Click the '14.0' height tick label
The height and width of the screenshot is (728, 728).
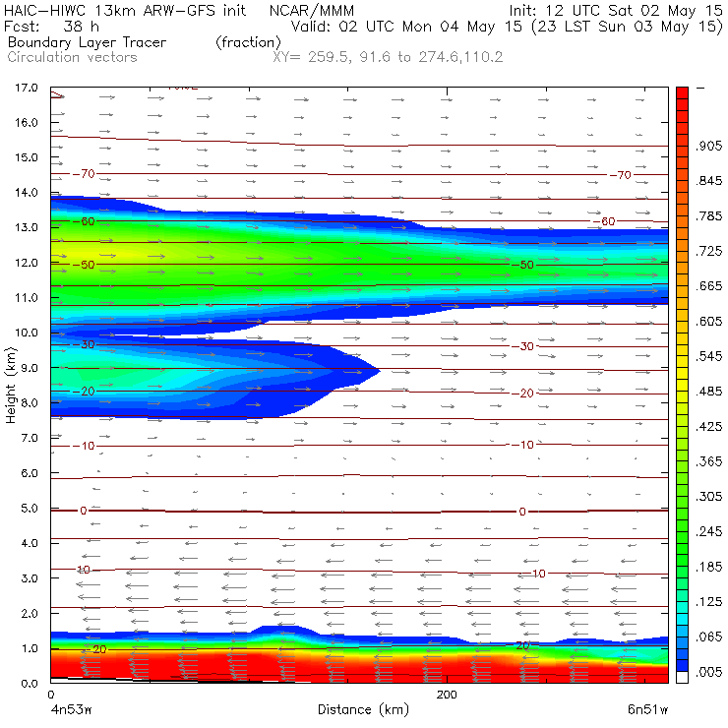(27, 192)
